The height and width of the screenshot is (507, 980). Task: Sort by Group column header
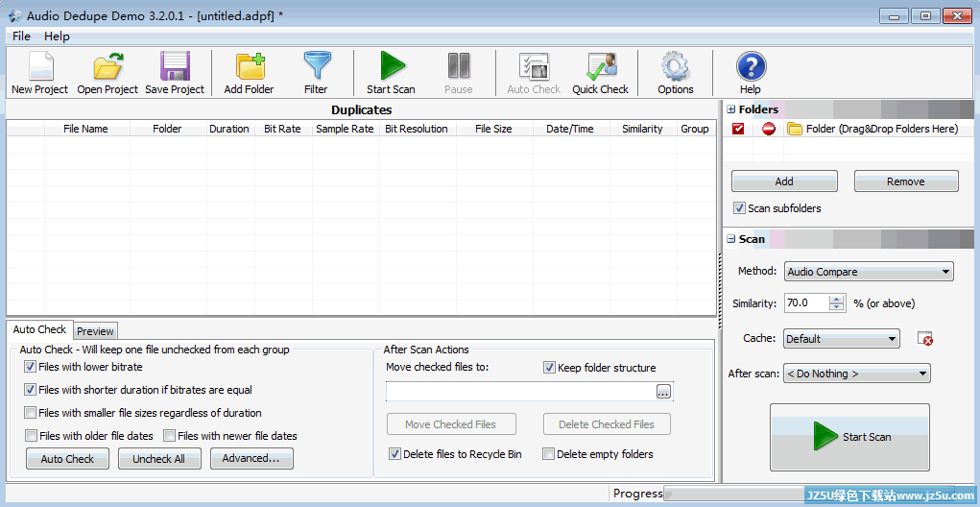tap(695, 129)
